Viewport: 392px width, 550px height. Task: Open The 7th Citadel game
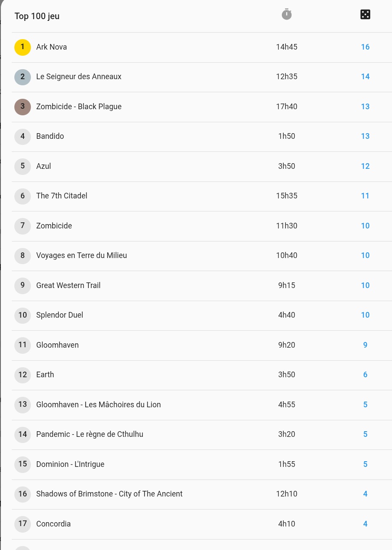coord(202,196)
